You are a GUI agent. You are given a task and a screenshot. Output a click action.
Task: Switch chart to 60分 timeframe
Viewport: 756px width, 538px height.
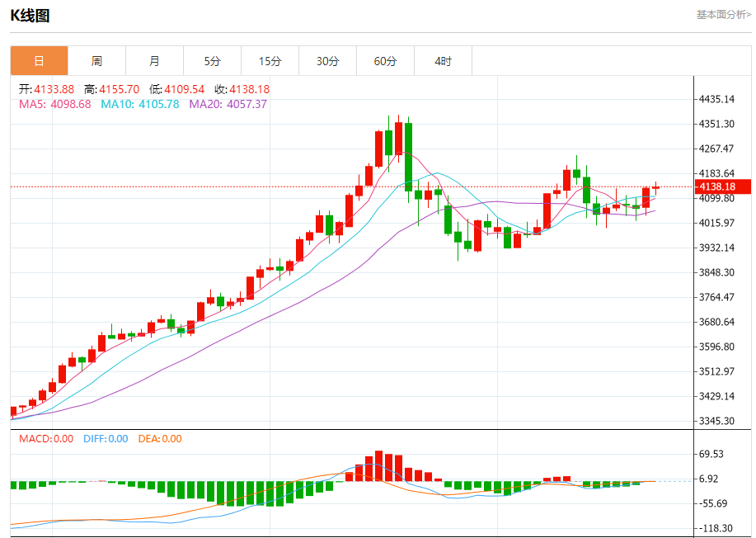click(x=385, y=61)
